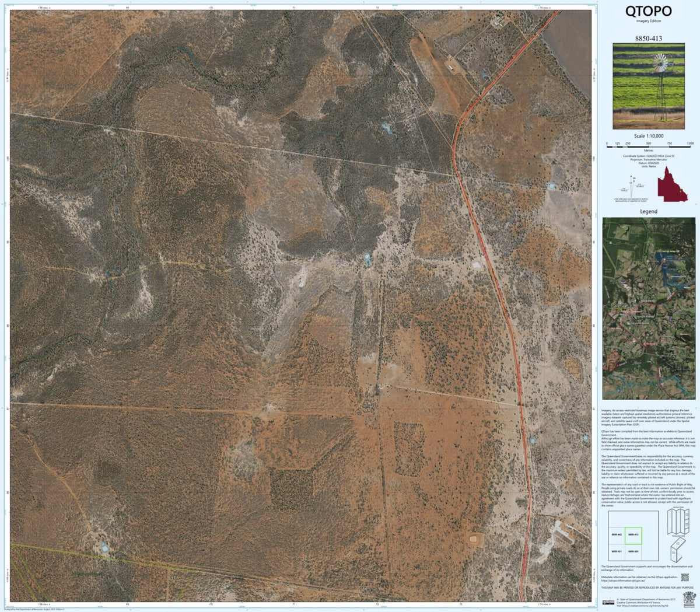
Task: Click the 8850-413 sheet number text
Action: (x=649, y=37)
